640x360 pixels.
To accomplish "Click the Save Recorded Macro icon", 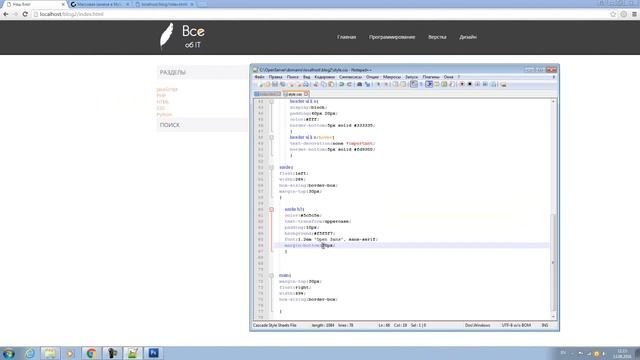I will [x=493, y=84].
